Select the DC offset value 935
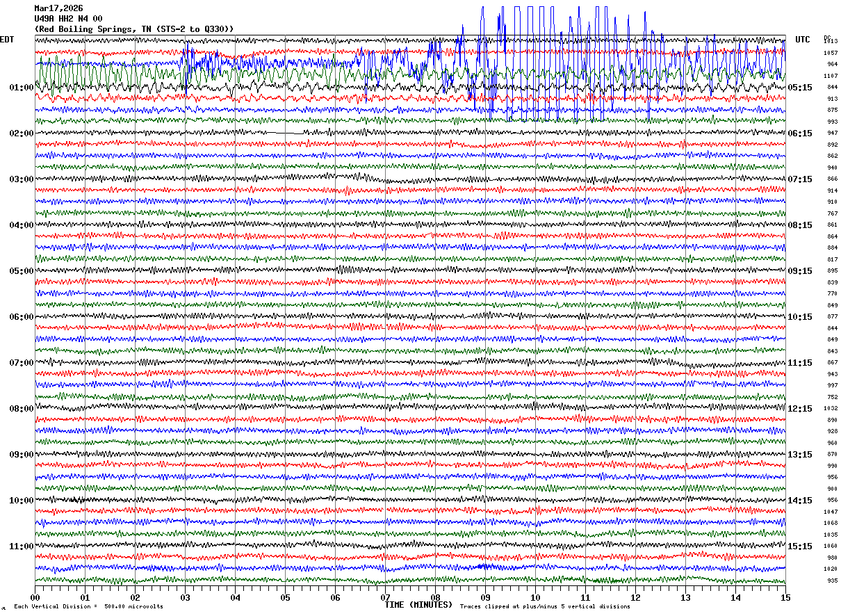 click(833, 581)
